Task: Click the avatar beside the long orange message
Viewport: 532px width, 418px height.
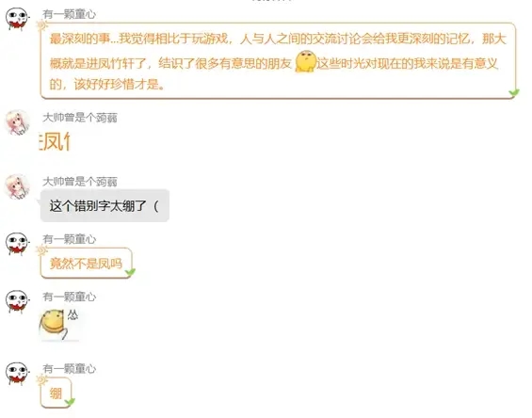Action: click(x=17, y=19)
